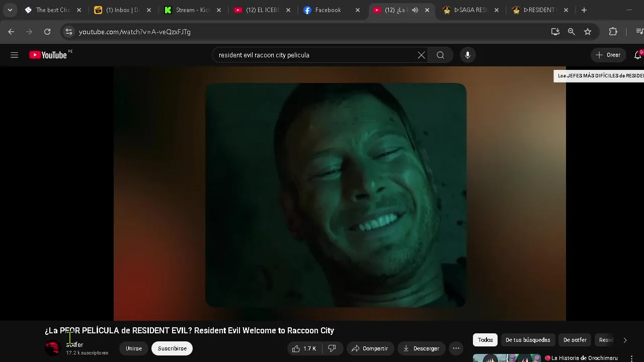Open more actions three-dot menu
Screen dimensions: 644x362
[456, 348]
